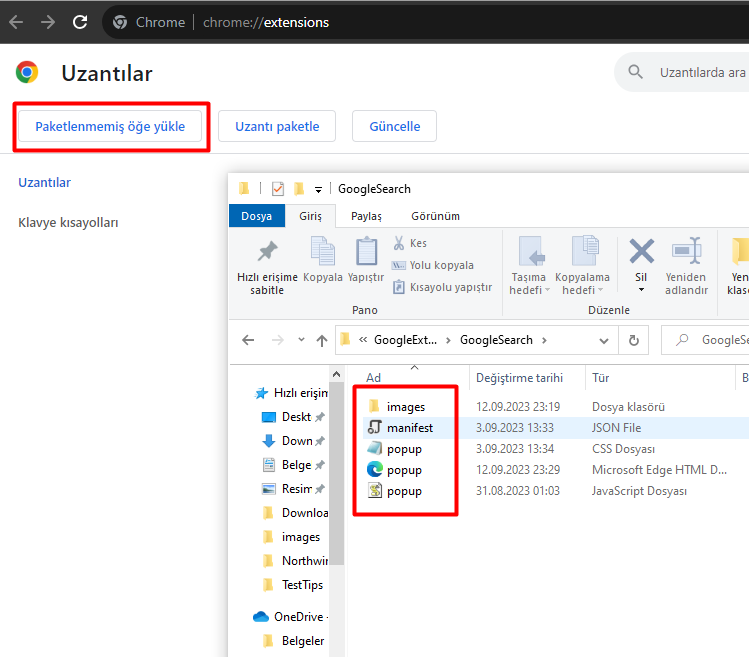
Task: Sort by Tür column header
Action: tap(600, 377)
